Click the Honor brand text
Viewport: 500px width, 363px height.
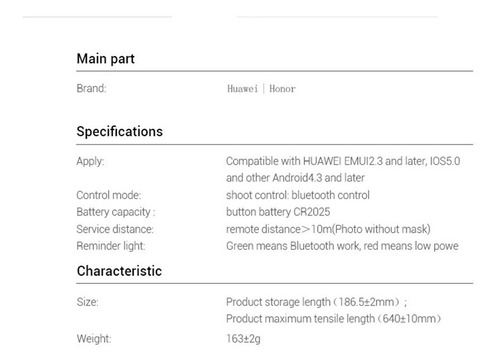pyautogui.click(x=282, y=89)
